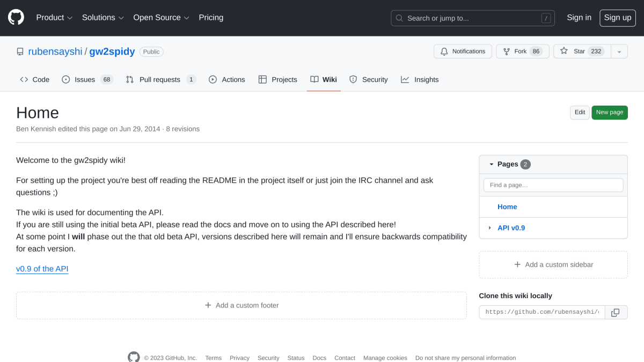Click the footer GitHub octocat logo
This screenshot has width=644, height=362.
(x=134, y=357)
